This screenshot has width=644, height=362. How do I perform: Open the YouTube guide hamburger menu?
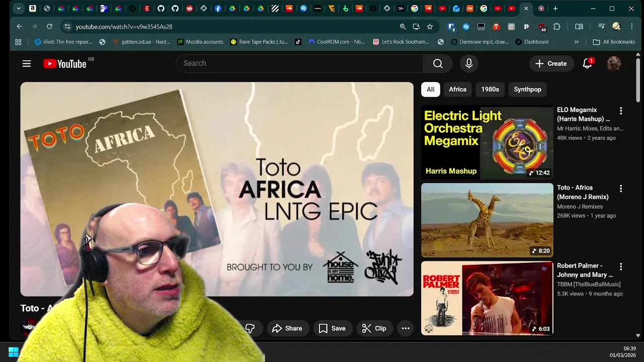pyautogui.click(x=27, y=63)
